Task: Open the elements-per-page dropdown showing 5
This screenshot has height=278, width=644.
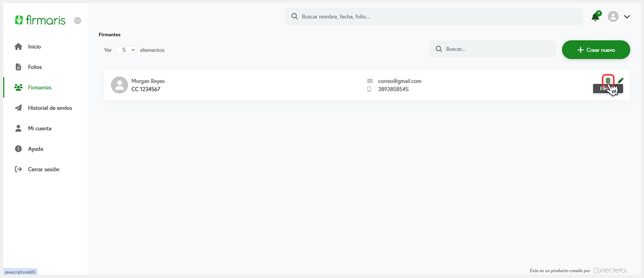Action: click(x=126, y=50)
